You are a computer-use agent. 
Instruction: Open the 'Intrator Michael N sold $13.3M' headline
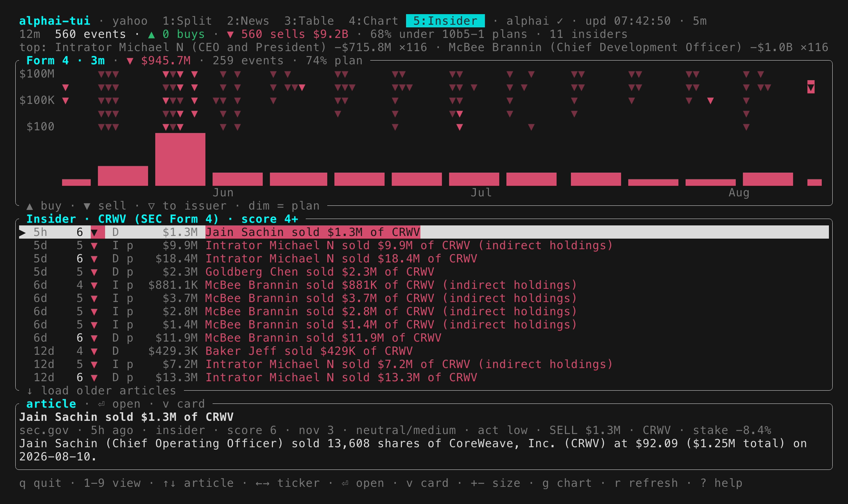click(x=341, y=377)
